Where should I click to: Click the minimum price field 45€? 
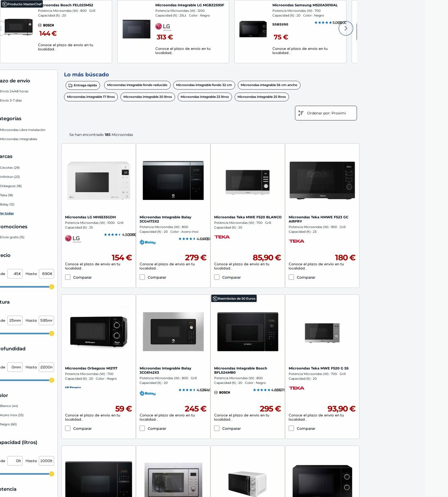(x=15, y=274)
